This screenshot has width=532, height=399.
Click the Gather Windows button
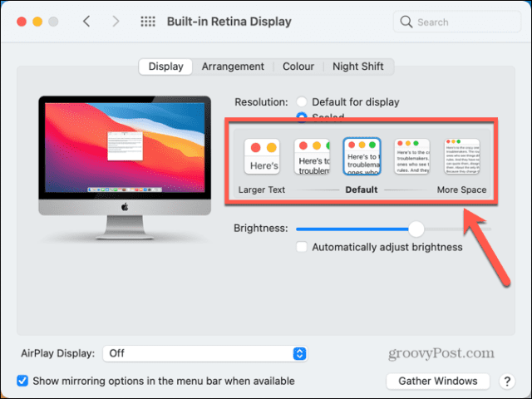coord(437,381)
